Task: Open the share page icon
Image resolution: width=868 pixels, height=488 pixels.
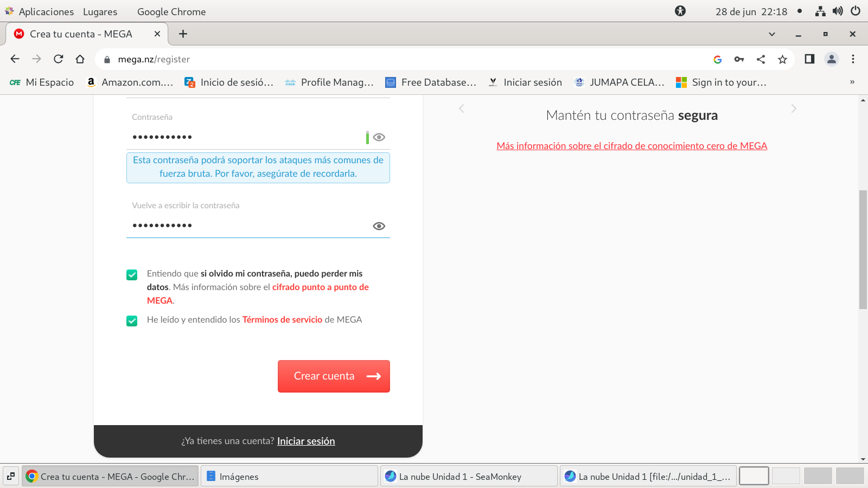Action: tap(761, 59)
